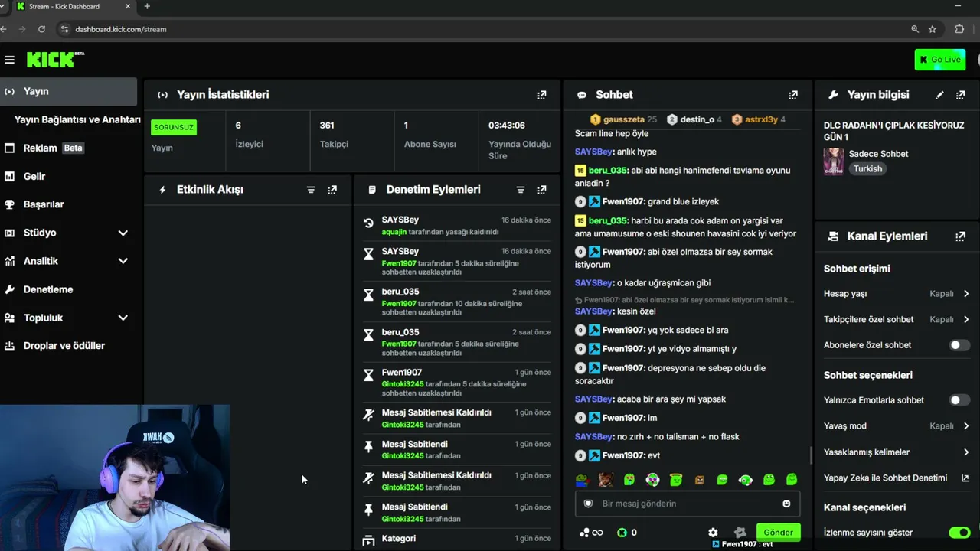The width and height of the screenshot is (980, 551).
Task: Pop out the Yayın bilgisi panel
Action: tap(961, 95)
